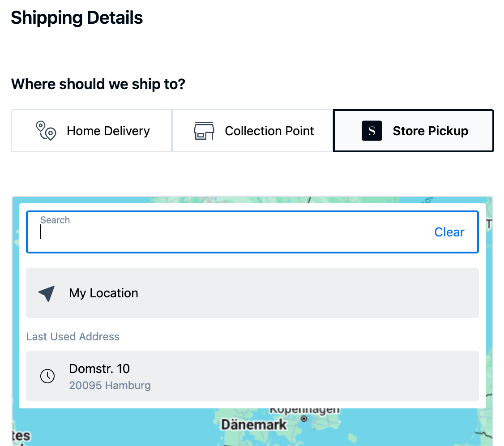The width and height of the screenshot is (504, 446).
Task: Click the Home Delivery map pins icon
Action: [x=46, y=131]
